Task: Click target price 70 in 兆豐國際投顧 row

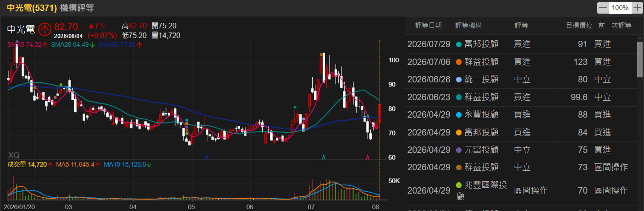Action: pyautogui.click(x=583, y=190)
